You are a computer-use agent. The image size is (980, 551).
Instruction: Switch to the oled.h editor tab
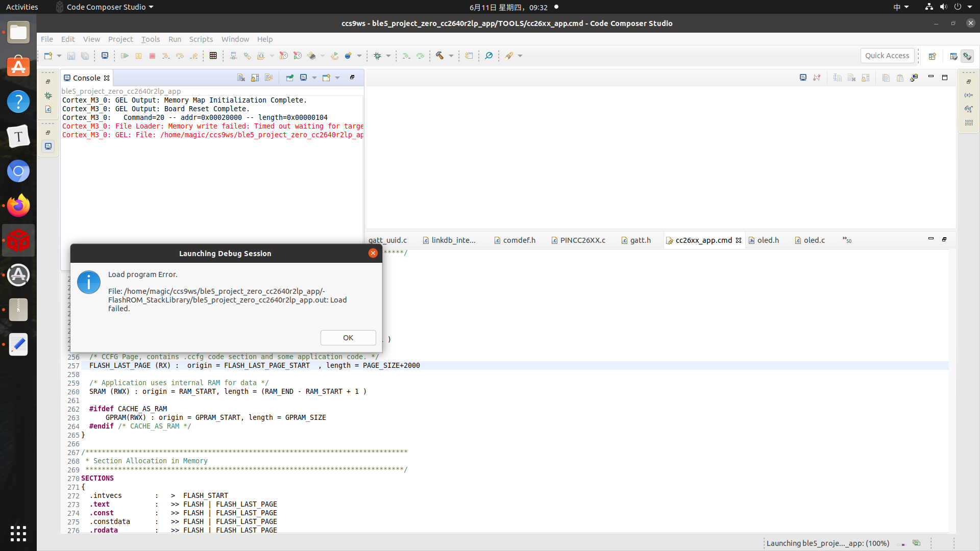click(768, 240)
